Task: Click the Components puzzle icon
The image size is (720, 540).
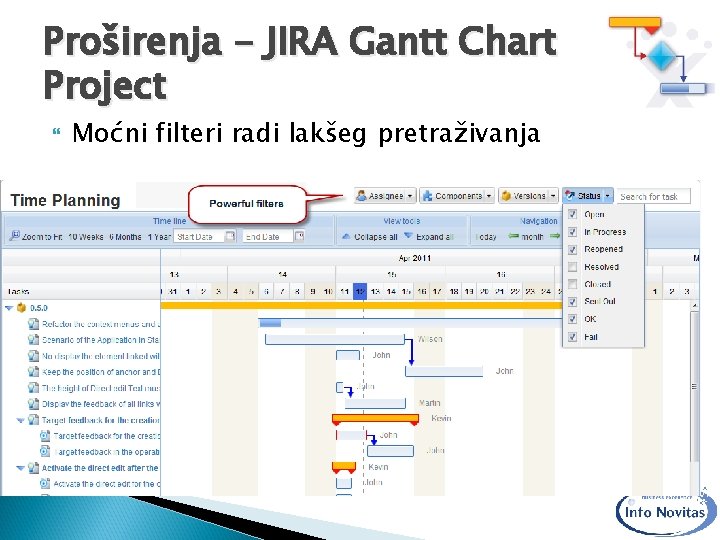Action: pyautogui.click(x=427, y=196)
